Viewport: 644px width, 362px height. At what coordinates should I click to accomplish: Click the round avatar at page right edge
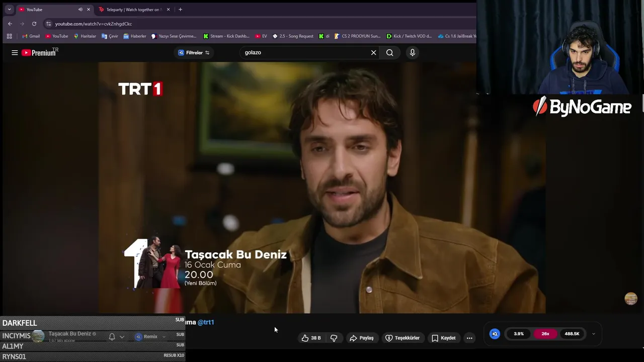[x=631, y=299]
